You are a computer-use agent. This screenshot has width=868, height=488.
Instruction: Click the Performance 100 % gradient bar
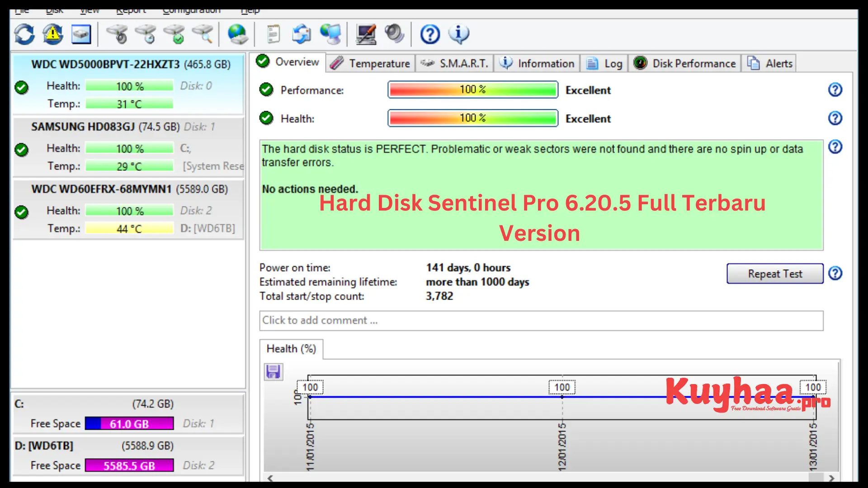[473, 90]
